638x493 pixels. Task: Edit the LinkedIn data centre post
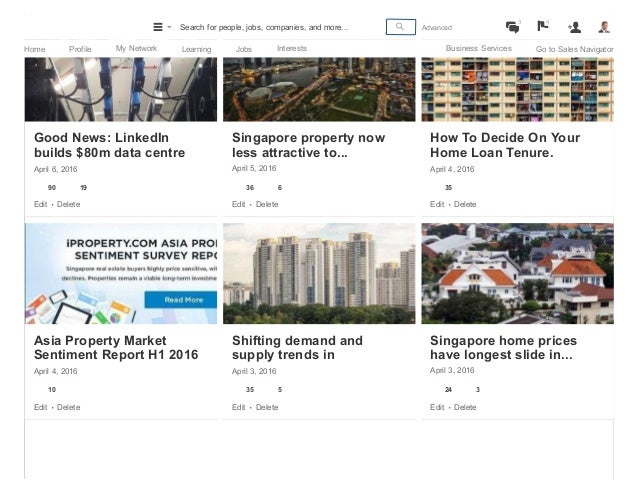(x=40, y=204)
